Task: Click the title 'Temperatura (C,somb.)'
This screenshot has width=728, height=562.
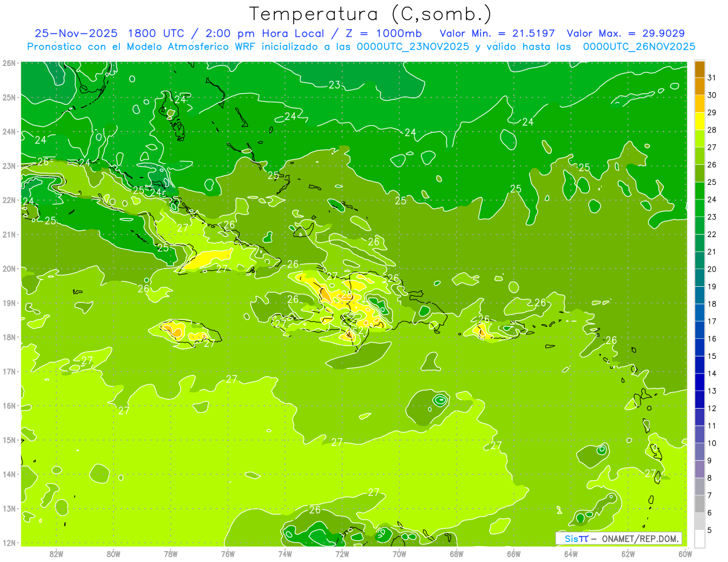Action: click(370, 15)
